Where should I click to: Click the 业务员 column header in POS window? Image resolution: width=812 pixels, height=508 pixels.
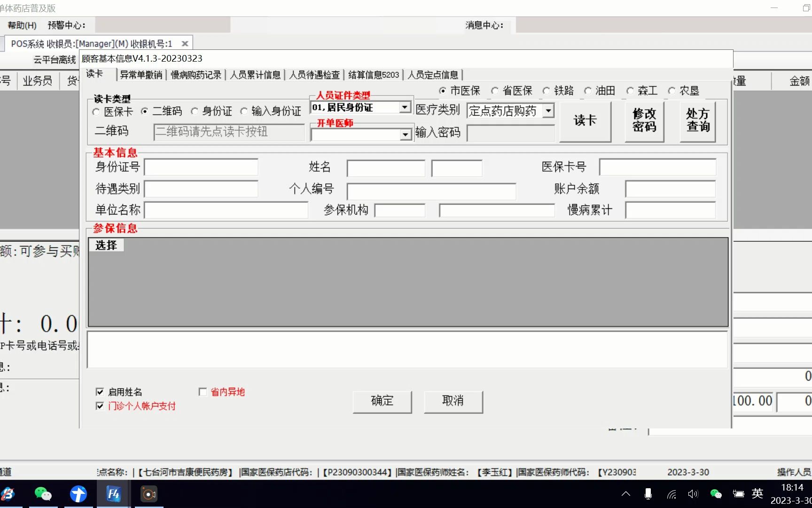[38, 81]
